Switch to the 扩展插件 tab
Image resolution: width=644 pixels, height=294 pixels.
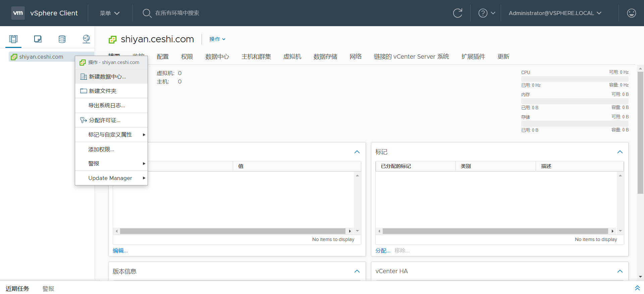coord(473,57)
